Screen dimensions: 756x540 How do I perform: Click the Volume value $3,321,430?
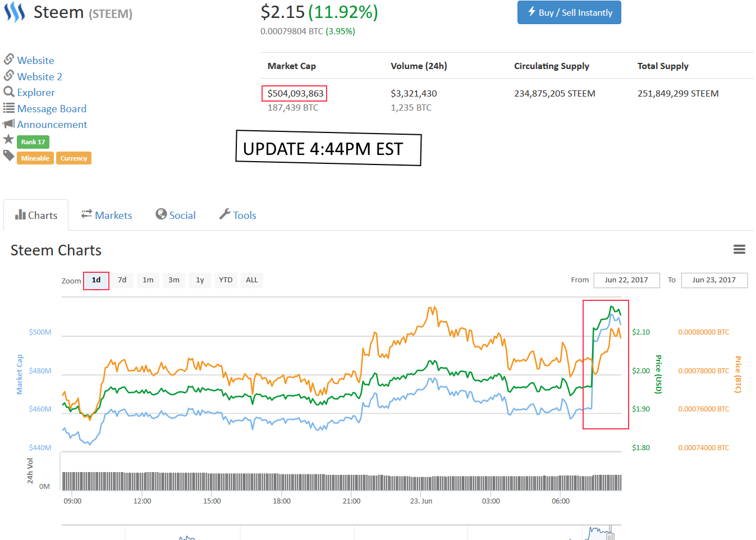click(414, 93)
